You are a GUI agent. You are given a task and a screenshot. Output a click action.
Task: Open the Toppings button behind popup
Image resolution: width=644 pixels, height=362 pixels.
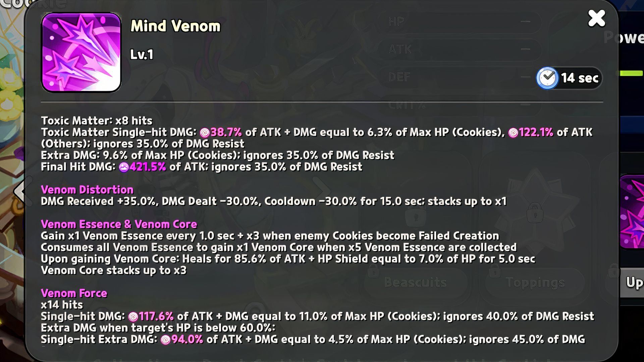pos(535,282)
